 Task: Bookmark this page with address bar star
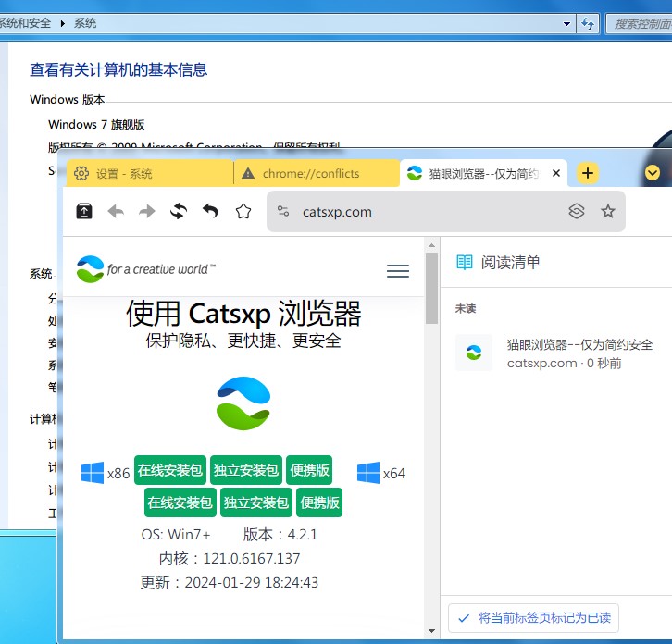tap(608, 211)
